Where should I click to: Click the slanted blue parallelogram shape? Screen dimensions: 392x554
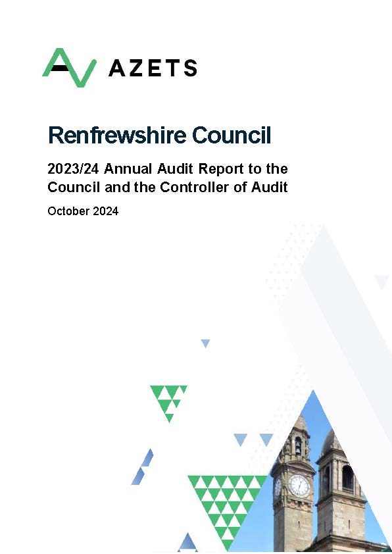(x=143, y=466)
